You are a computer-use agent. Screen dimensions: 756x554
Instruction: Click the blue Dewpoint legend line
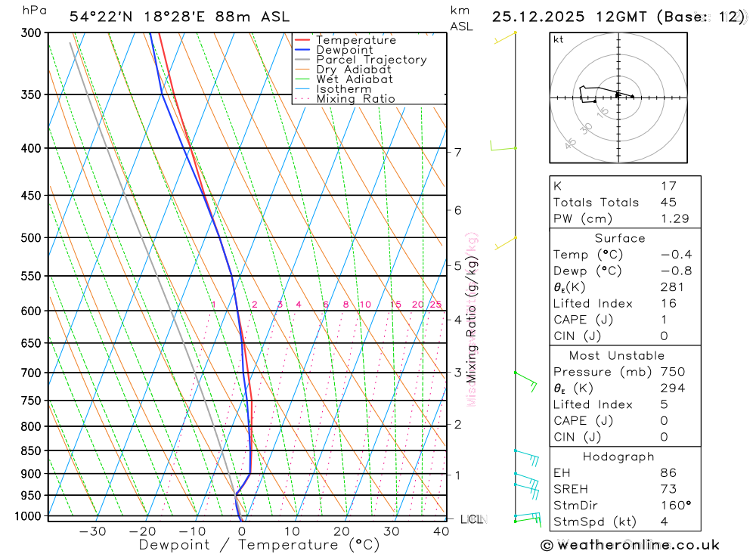(302, 50)
